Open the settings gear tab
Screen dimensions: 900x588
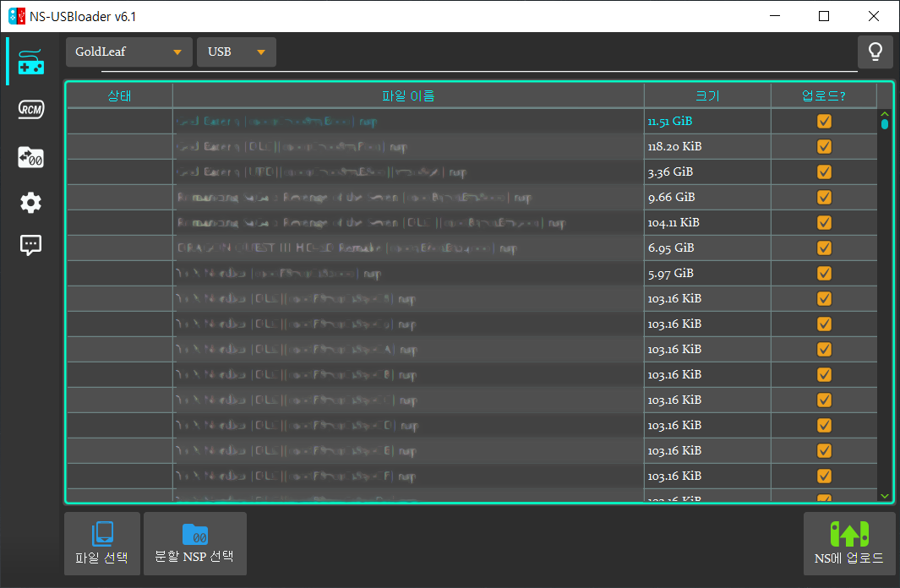coord(31,203)
